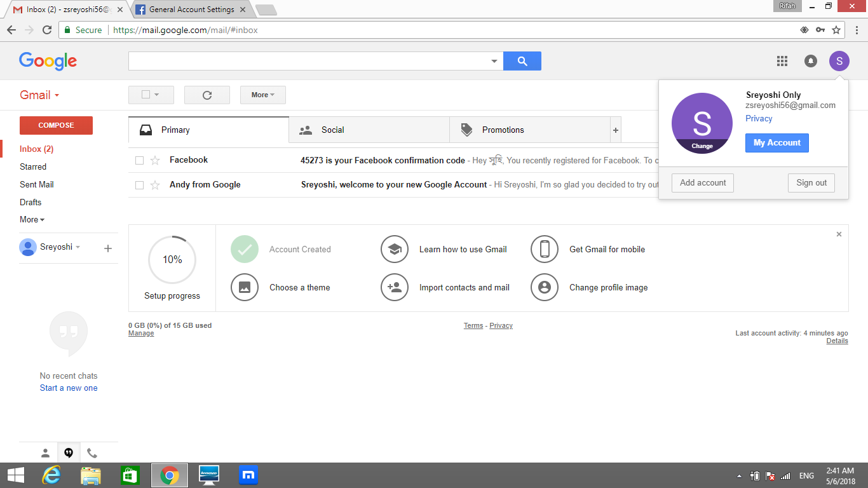Start new chat with plus icon

tap(108, 248)
